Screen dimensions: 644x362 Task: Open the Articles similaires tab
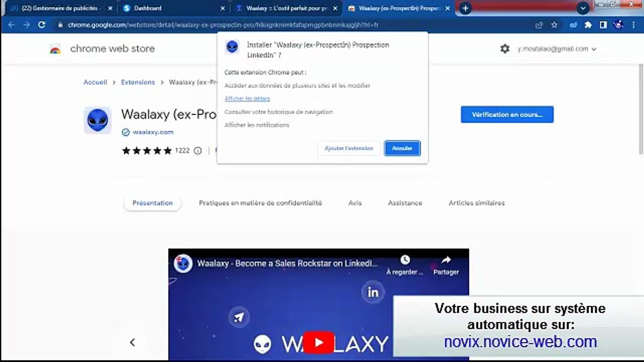coord(476,203)
